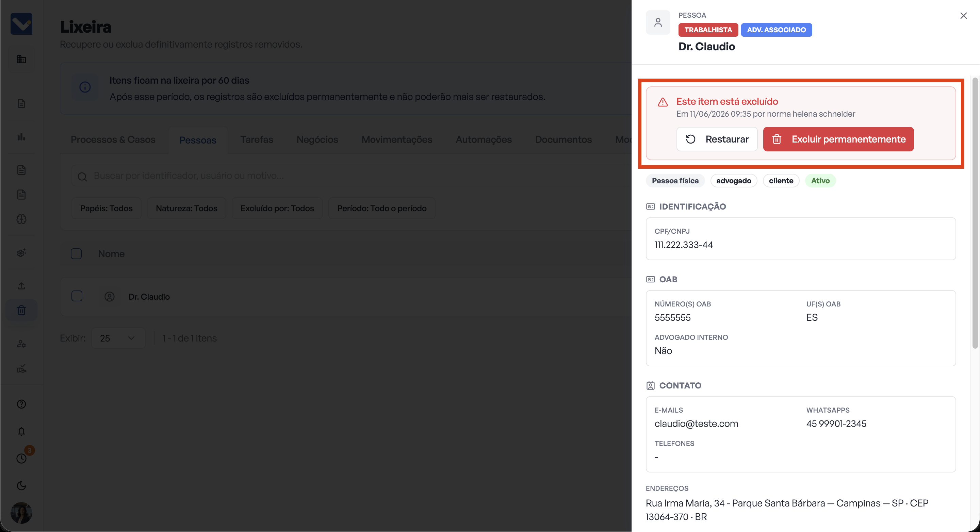The width and height of the screenshot is (980, 532).
Task: Click the person icon beside Dr. Claudio row
Action: pos(110,297)
